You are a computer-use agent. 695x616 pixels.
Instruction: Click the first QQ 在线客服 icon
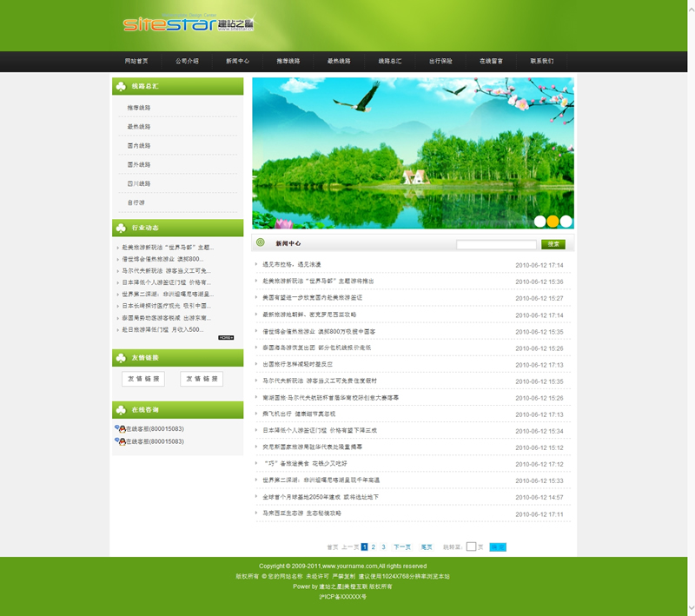pos(119,428)
